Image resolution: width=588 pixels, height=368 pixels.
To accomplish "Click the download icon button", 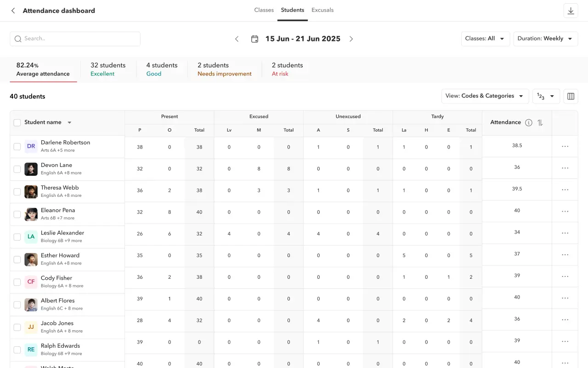I will click(571, 11).
